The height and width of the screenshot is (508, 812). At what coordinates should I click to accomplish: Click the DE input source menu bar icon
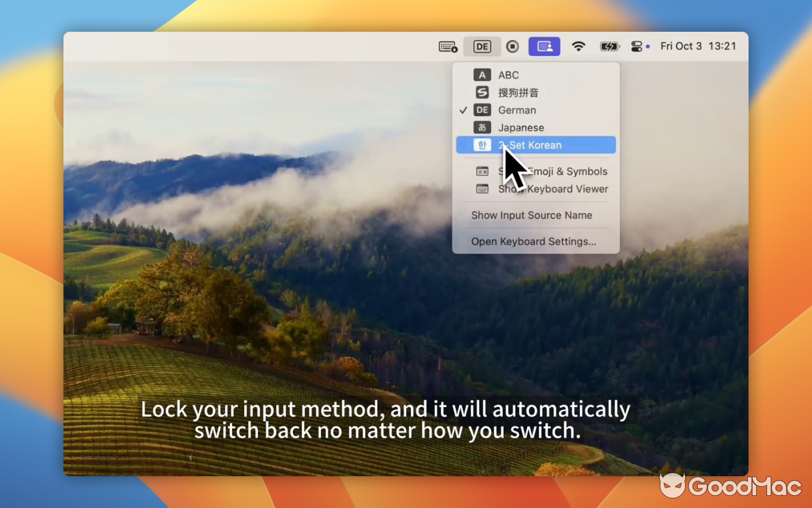pyautogui.click(x=481, y=46)
